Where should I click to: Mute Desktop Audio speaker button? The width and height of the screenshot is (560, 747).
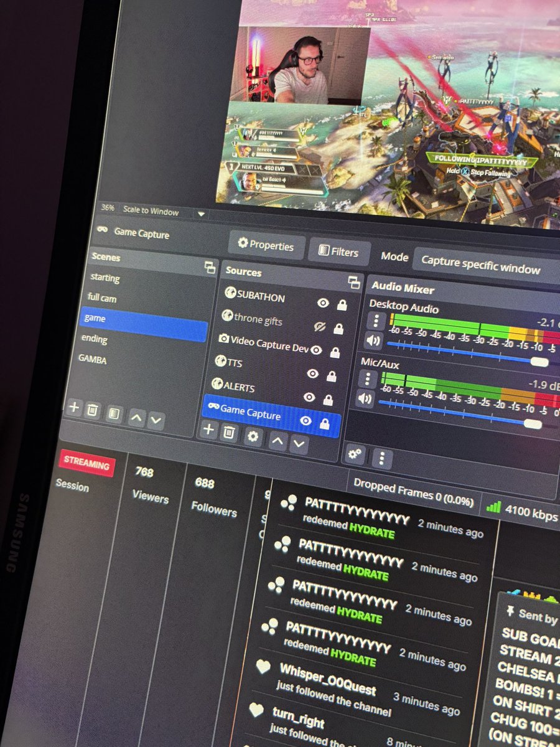373,341
